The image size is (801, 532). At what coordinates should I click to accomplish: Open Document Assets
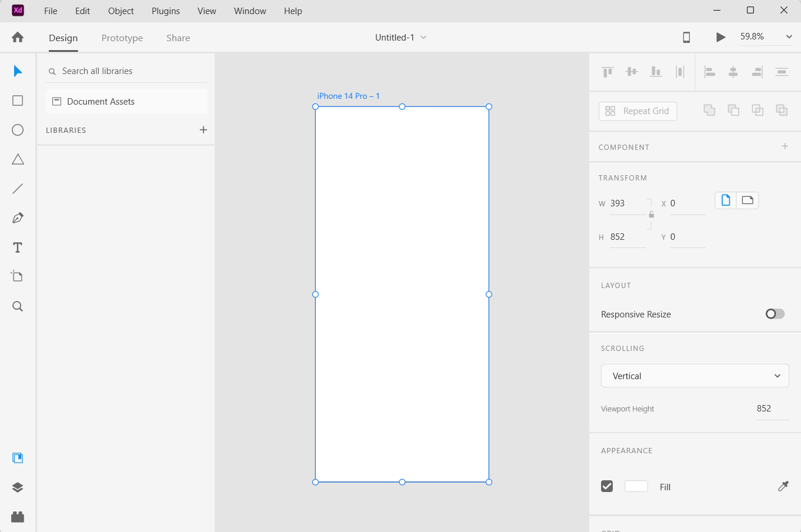tap(99, 101)
